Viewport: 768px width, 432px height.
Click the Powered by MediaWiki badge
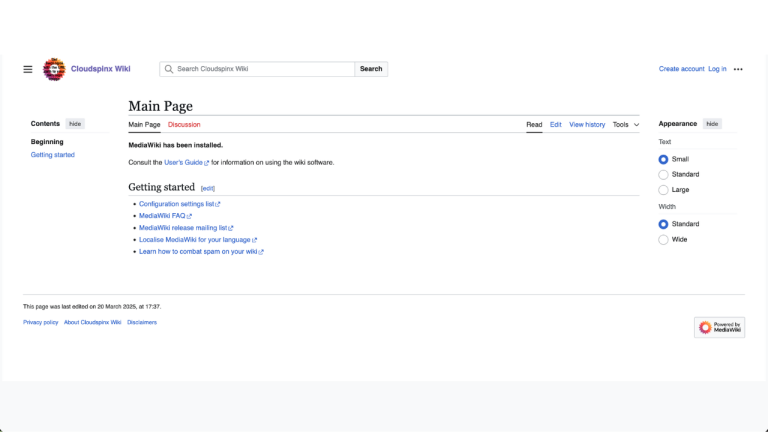point(720,327)
